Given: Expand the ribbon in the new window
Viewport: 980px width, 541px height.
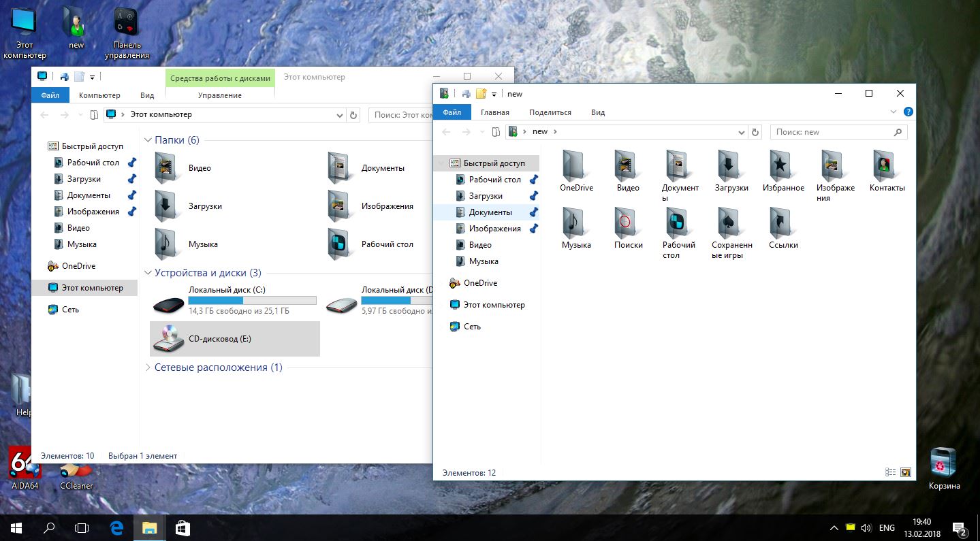Looking at the screenshot, I should point(894,112).
